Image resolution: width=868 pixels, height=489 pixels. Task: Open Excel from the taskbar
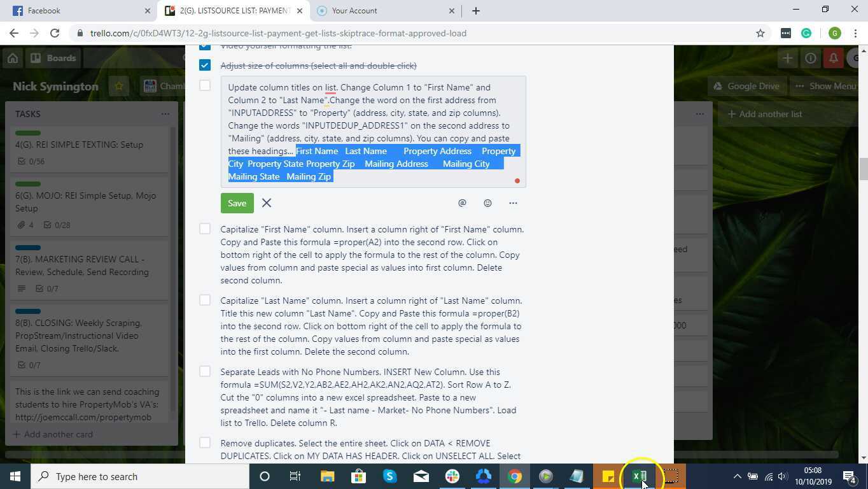(639, 476)
